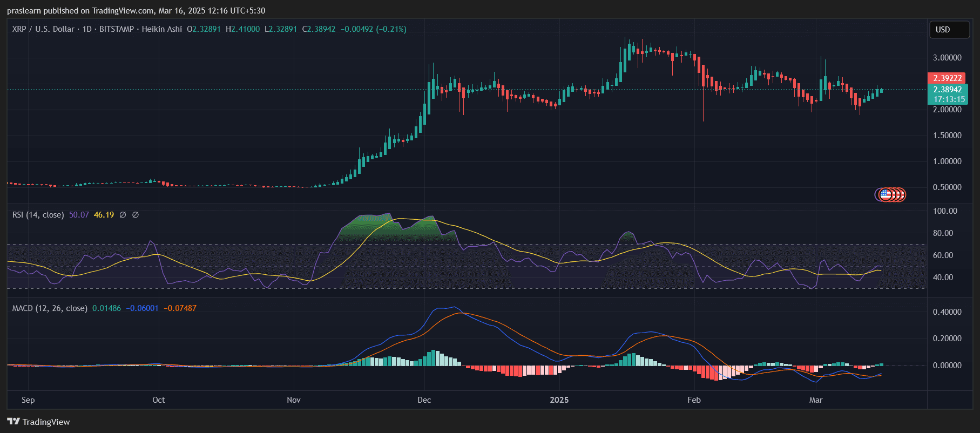Image resolution: width=980 pixels, height=433 pixels.
Task: Click the second ∅ symbol in RSI legend
Action: [136, 215]
